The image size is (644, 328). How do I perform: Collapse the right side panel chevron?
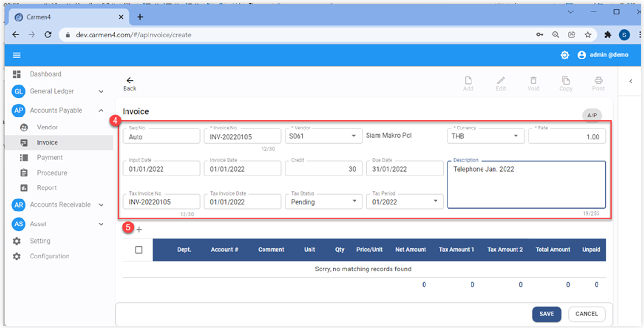click(x=631, y=82)
